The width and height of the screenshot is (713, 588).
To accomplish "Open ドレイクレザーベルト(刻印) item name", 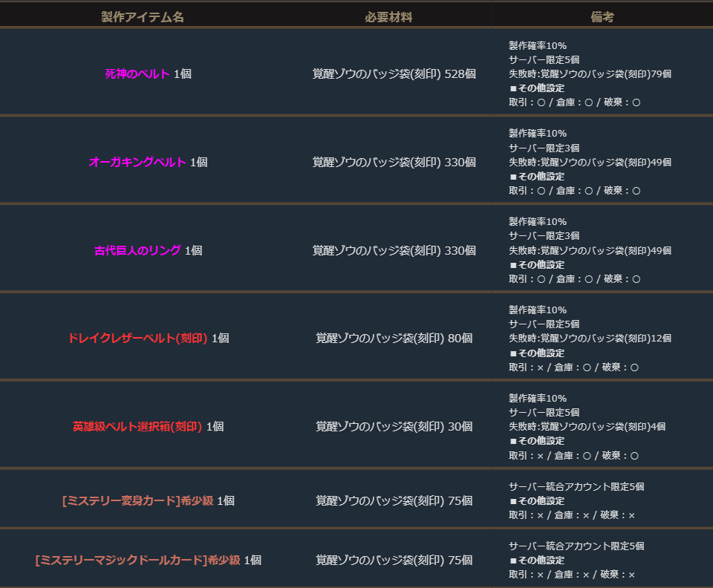I will (137, 339).
